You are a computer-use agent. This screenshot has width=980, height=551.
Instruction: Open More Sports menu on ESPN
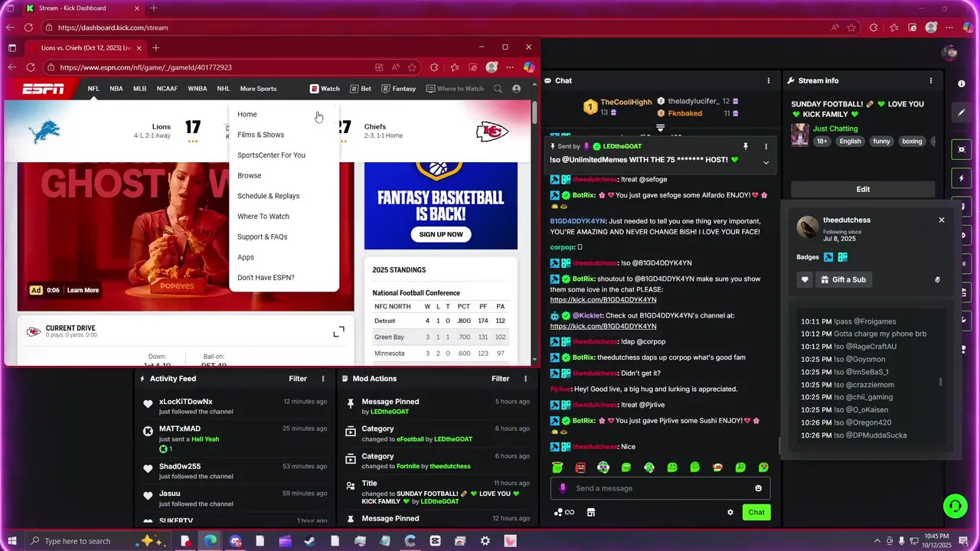point(258,89)
